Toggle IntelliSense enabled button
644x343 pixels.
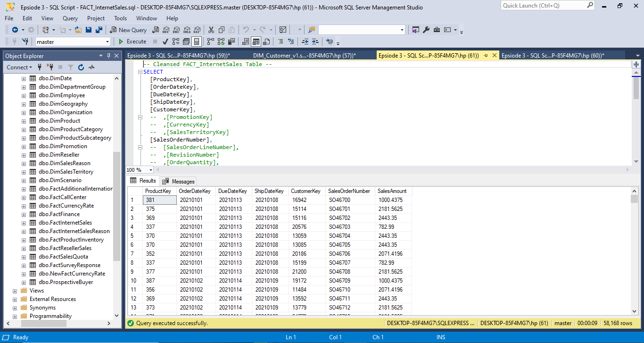(x=197, y=42)
